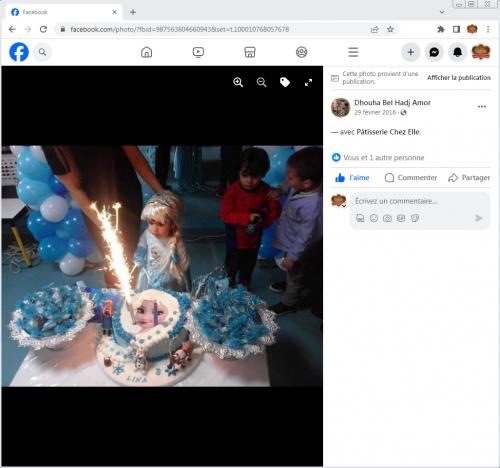Reload the page
This screenshot has width=500, height=468.
(43, 29)
